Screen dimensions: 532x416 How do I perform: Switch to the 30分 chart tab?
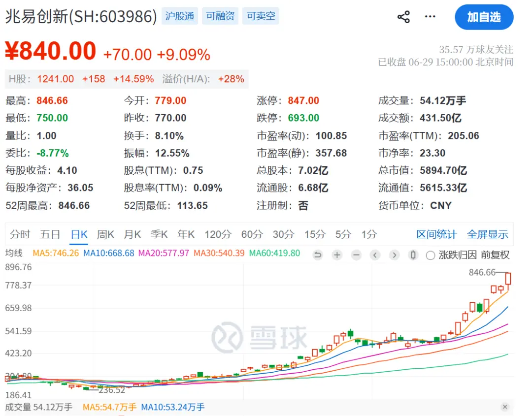283,234
